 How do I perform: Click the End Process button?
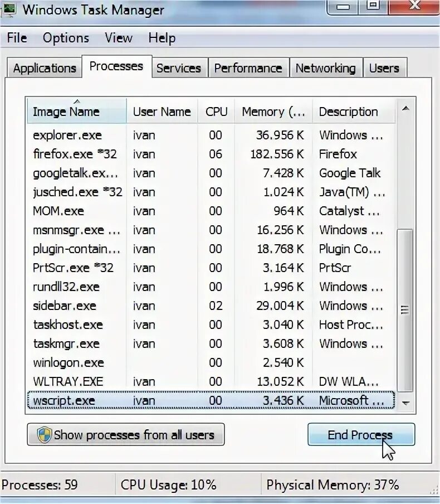click(x=361, y=434)
